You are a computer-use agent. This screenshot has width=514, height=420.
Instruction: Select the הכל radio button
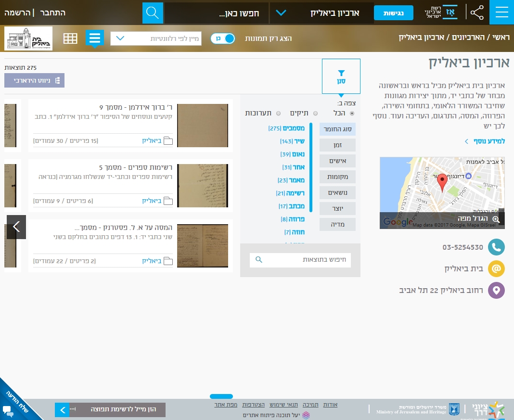(x=352, y=114)
